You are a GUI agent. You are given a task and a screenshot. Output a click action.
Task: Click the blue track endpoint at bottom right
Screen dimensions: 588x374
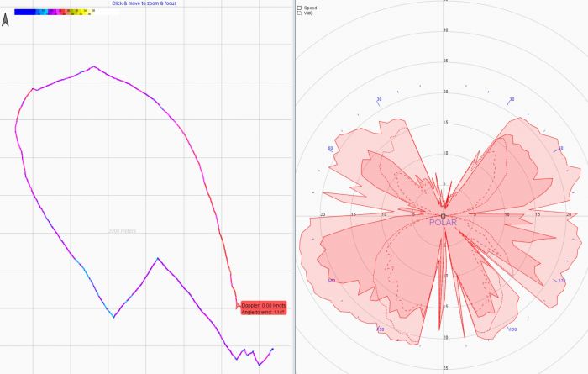tap(272, 348)
